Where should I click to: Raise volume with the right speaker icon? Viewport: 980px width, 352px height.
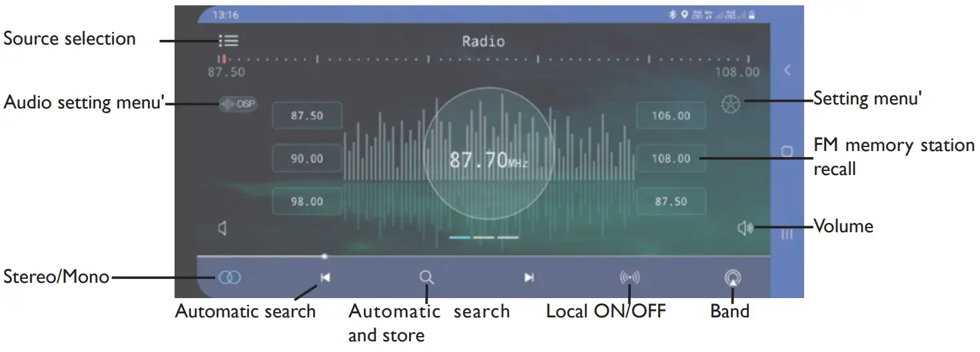745,228
